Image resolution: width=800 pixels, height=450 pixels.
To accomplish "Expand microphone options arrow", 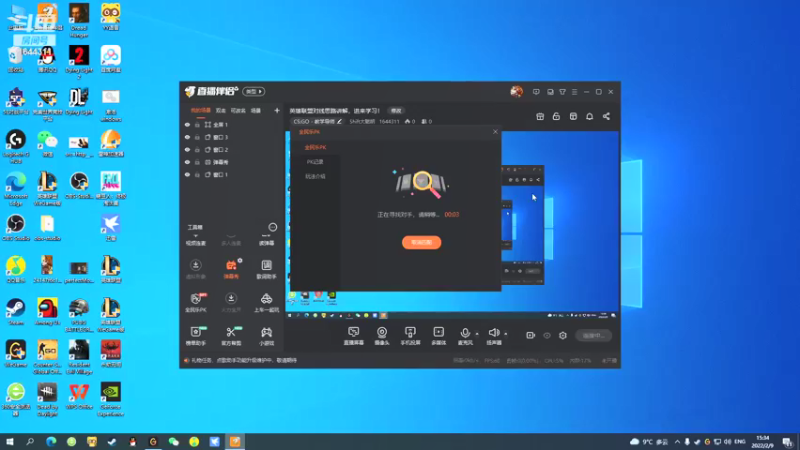I will pyautogui.click(x=477, y=334).
